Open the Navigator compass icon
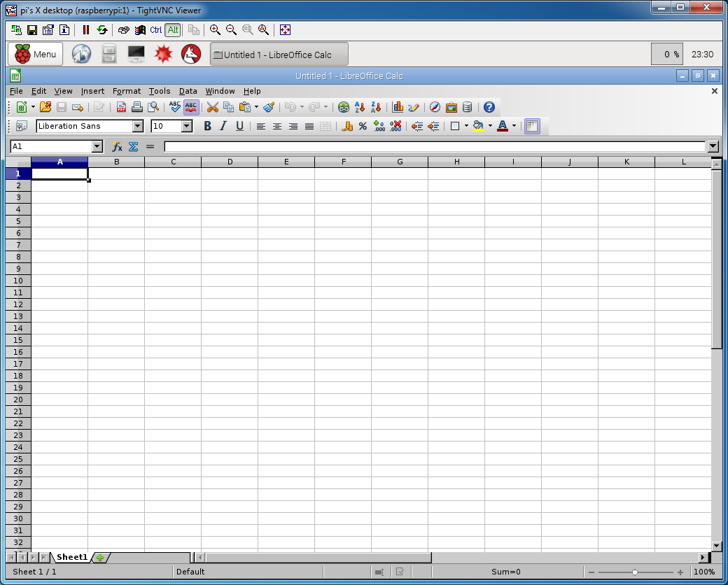Screen dimensions: 728x585 [x=435, y=107]
